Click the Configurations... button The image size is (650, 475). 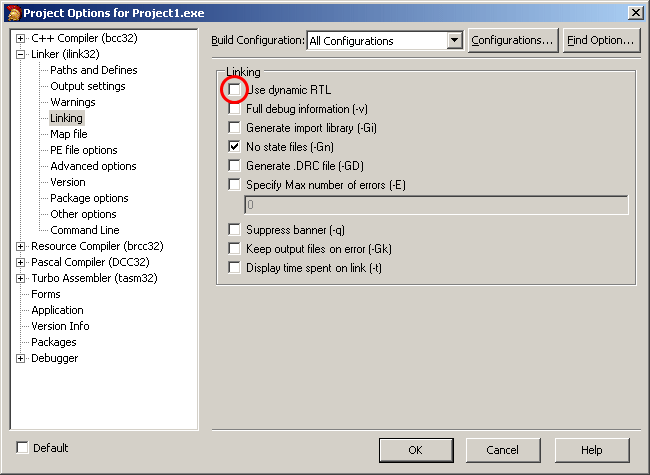(513, 40)
